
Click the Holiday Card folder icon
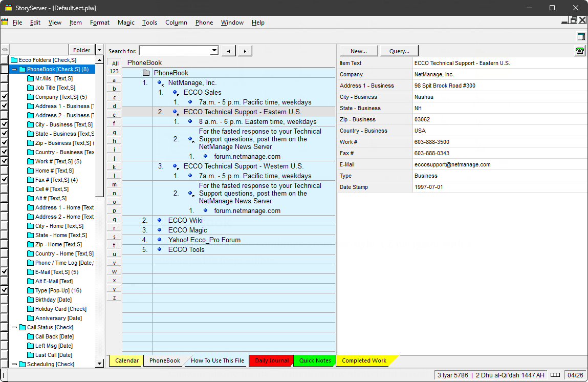(x=30, y=309)
